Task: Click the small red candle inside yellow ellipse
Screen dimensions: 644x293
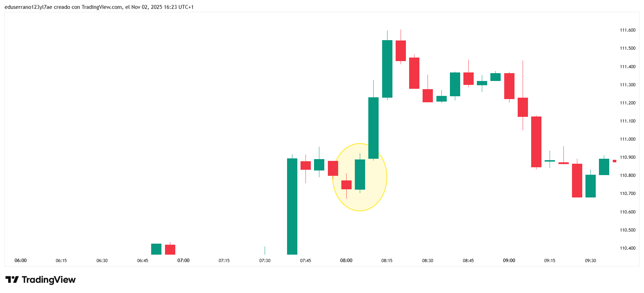Action: click(x=346, y=185)
